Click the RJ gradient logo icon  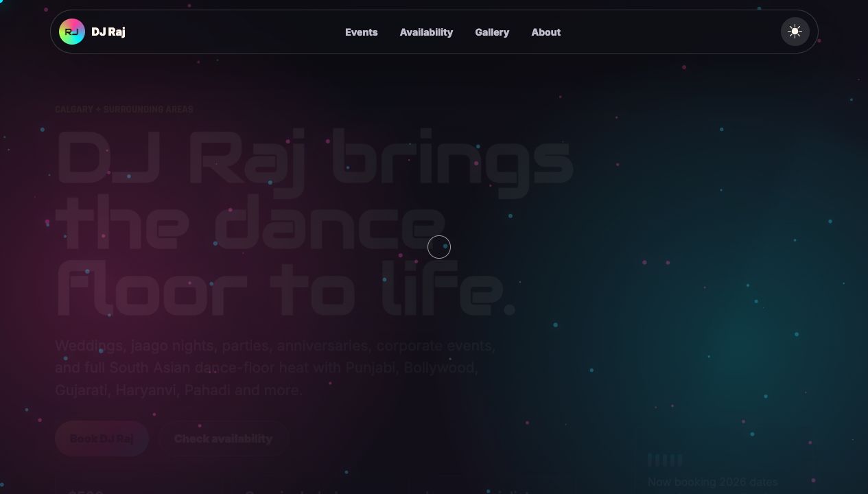72,32
